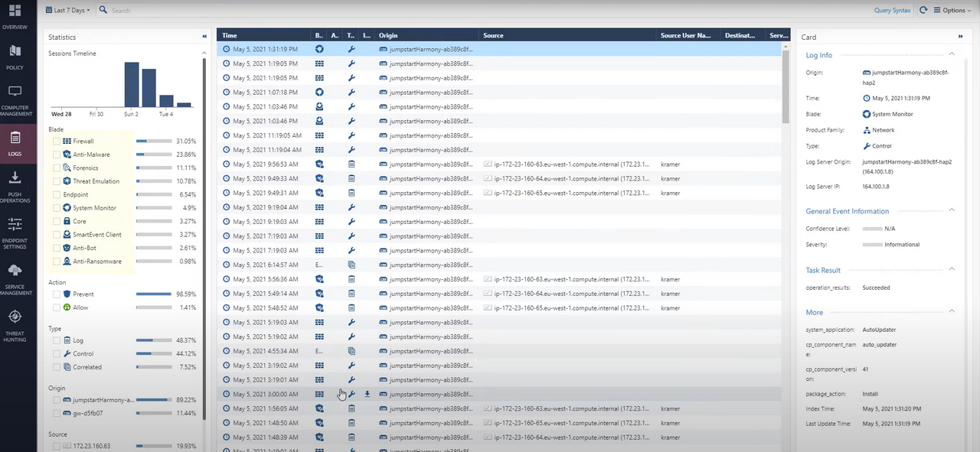This screenshot has width=980, height=452.
Task: Open the Query Syntax help link
Action: tap(892, 10)
